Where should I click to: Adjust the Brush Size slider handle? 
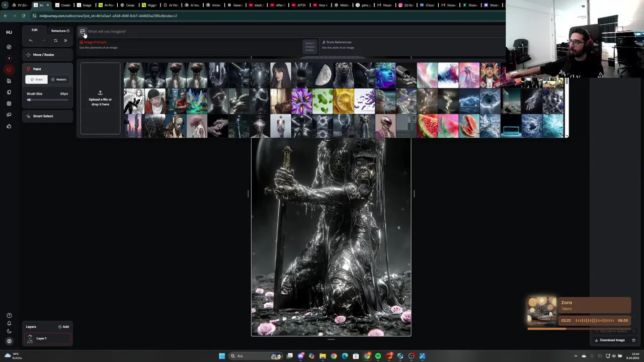coord(29,100)
